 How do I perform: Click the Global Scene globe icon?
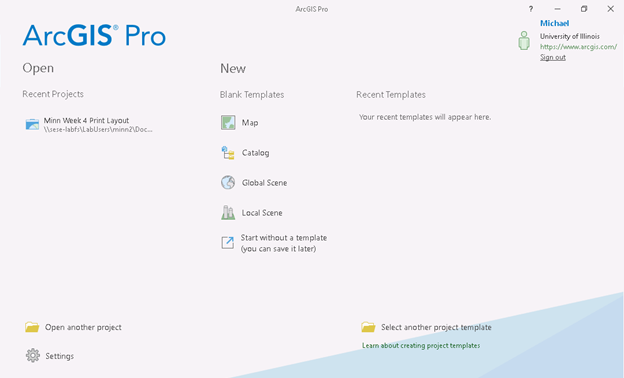tap(228, 183)
